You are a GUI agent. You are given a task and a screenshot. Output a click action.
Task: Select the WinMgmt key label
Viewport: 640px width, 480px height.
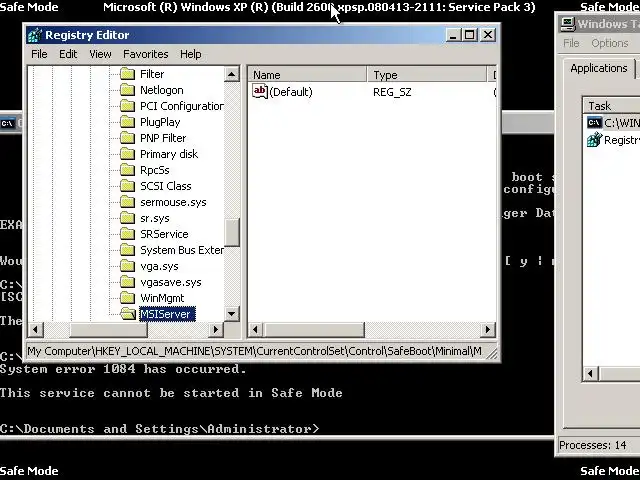point(162,298)
